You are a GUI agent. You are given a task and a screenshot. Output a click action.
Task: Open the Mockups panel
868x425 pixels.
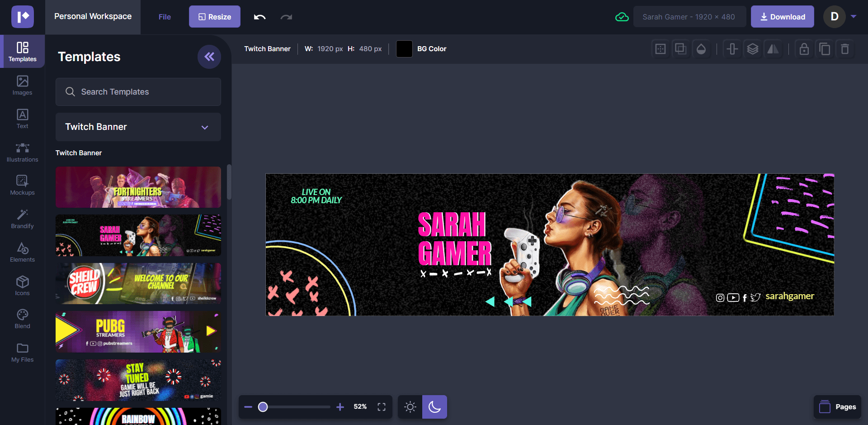(x=22, y=185)
